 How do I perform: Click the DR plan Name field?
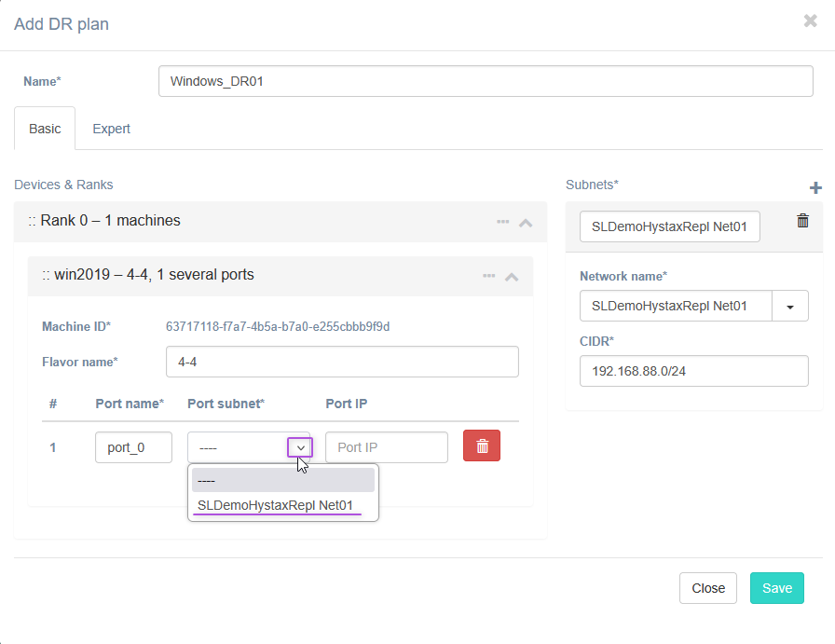coord(486,81)
